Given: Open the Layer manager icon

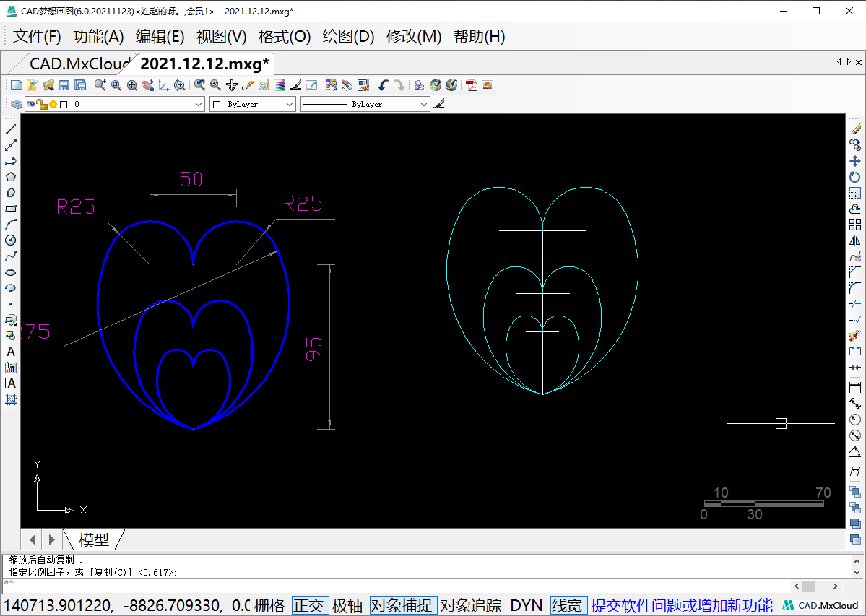Looking at the screenshot, I should (16, 104).
